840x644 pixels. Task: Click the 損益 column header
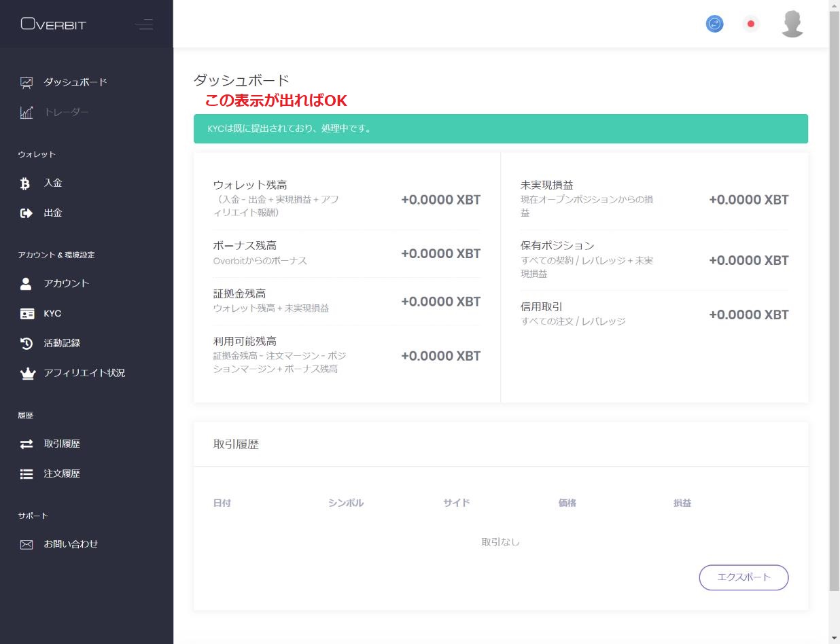tap(682, 503)
